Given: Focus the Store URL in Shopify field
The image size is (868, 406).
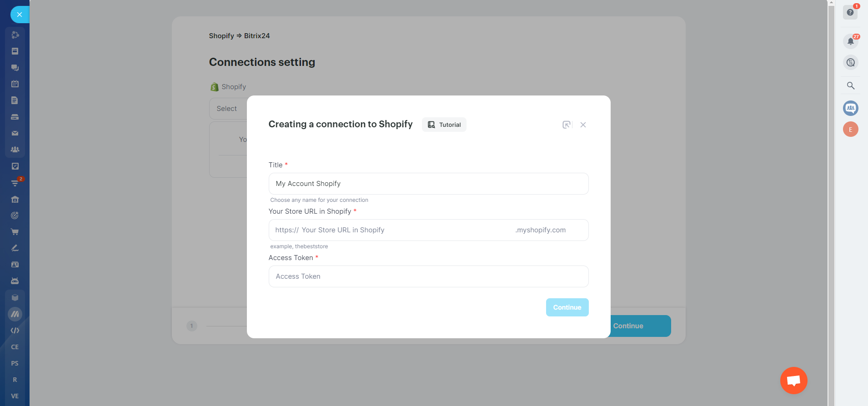Looking at the screenshot, I should point(405,230).
